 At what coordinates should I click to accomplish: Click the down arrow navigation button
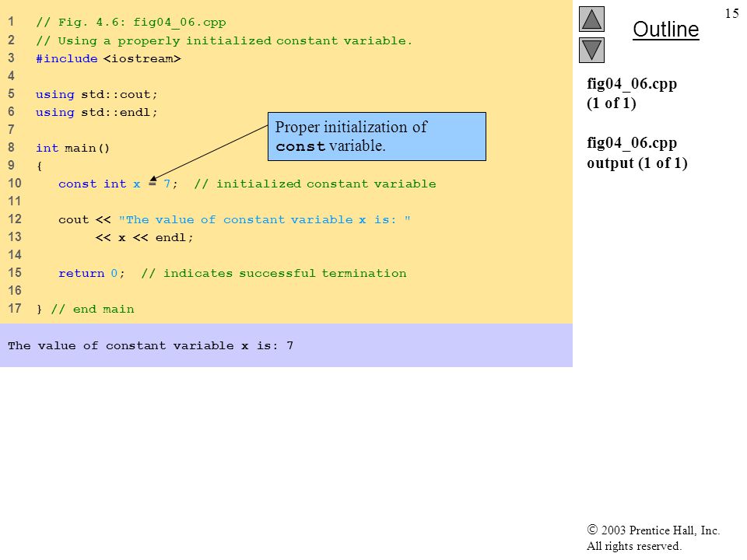pyautogui.click(x=591, y=50)
